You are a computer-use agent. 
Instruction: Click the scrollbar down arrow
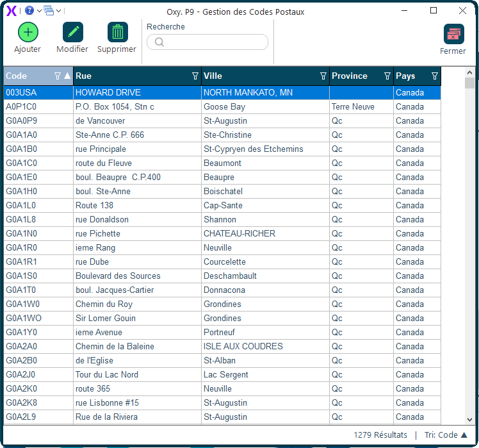click(x=469, y=420)
